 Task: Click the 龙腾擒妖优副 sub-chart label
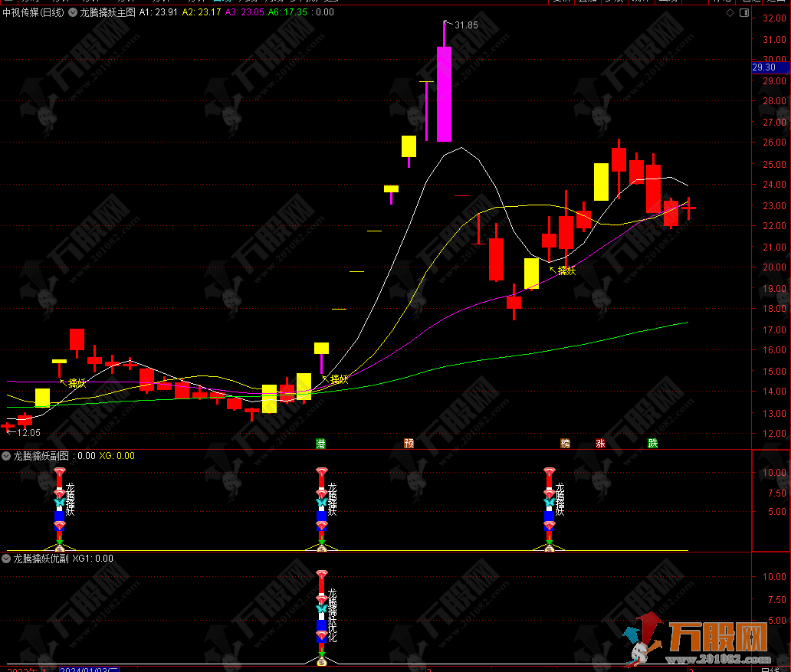[41, 559]
